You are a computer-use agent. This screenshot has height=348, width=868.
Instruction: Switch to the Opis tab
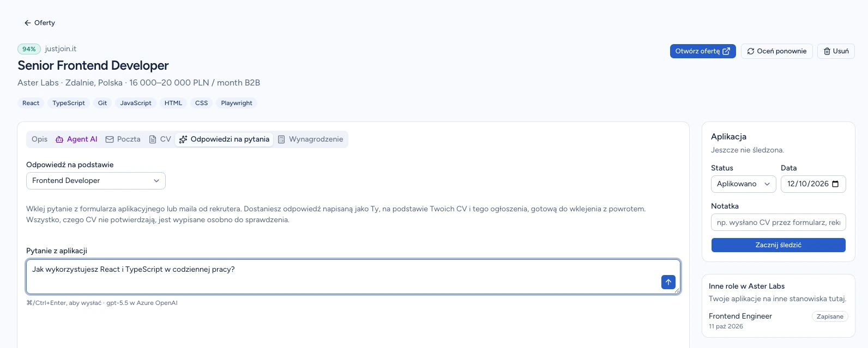coord(39,139)
